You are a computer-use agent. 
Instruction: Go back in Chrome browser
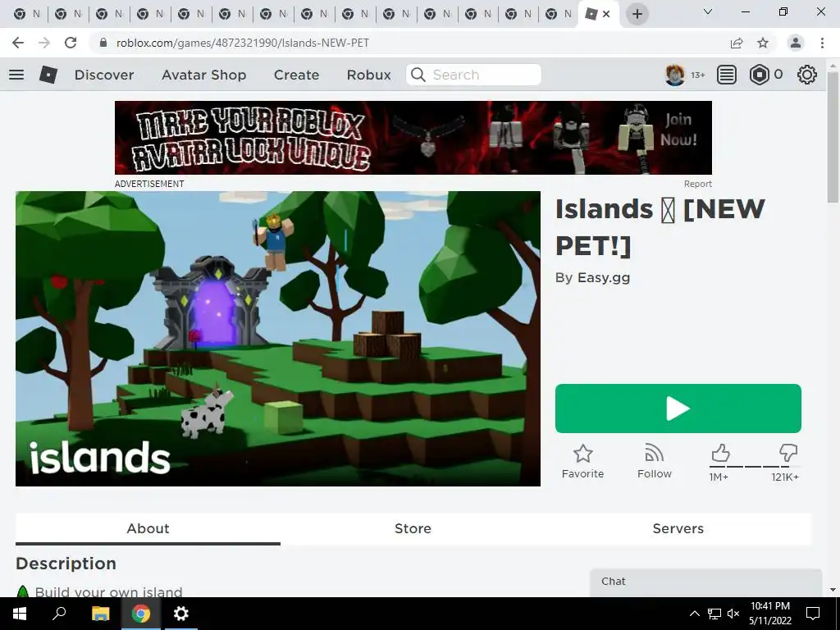click(18, 43)
